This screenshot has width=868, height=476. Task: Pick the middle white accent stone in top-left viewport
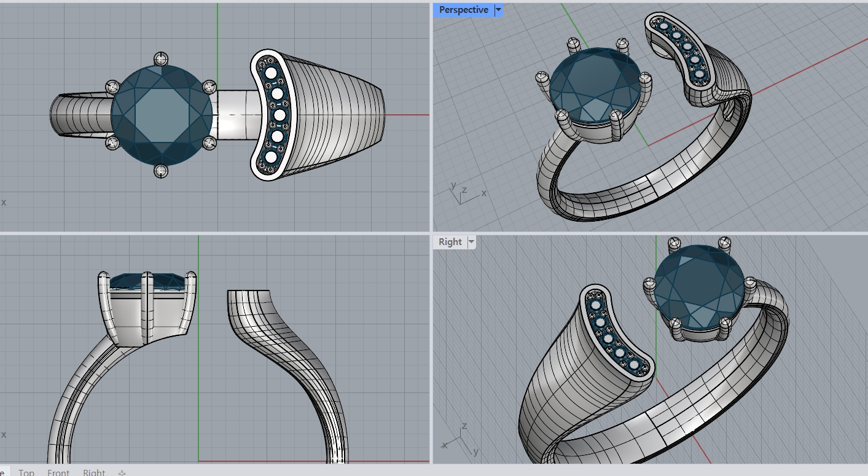pyautogui.click(x=279, y=115)
